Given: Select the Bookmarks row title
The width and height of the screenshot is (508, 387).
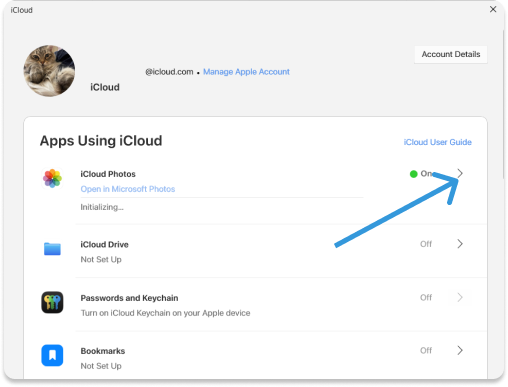Looking at the screenshot, I should (103, 351).
